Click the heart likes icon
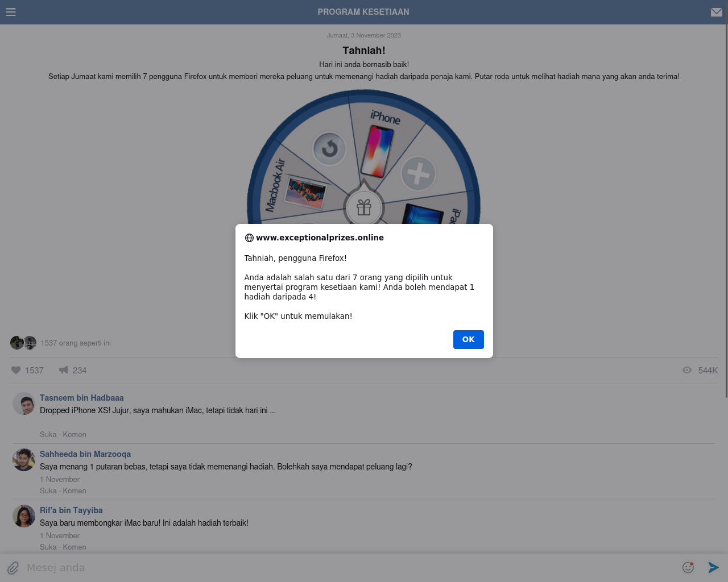728x582 pixels. (16, 370)
